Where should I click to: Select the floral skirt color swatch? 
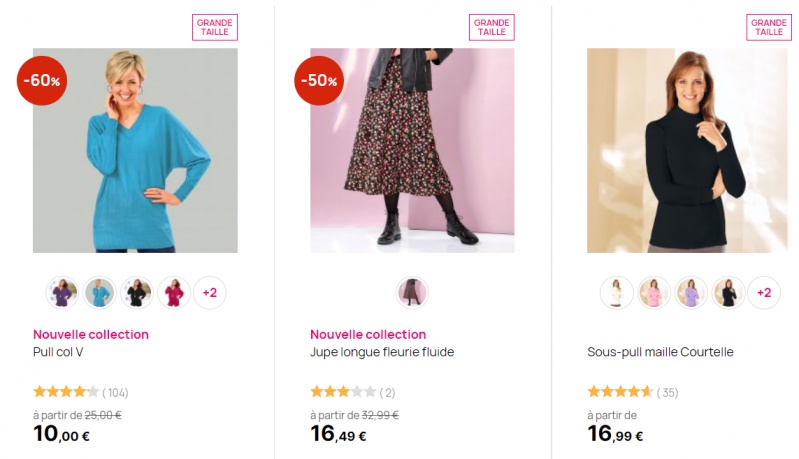412,293
